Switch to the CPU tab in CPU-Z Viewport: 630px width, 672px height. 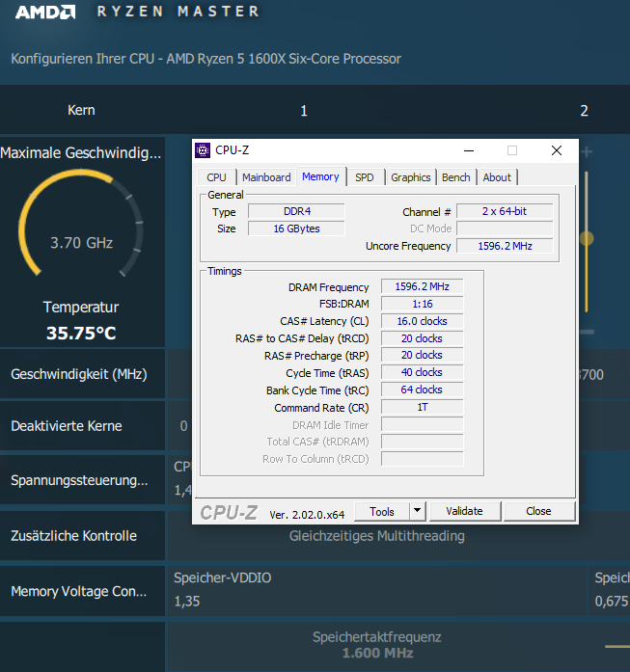tap(216, 177)
